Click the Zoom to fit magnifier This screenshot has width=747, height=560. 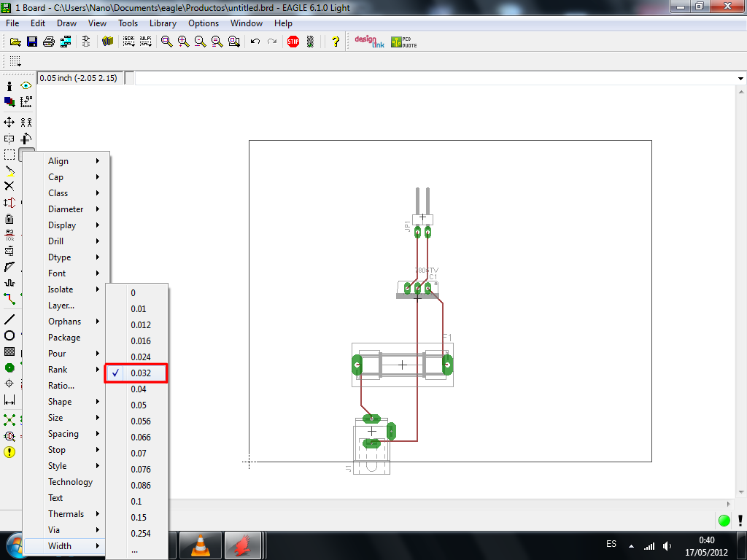point(166,42)
